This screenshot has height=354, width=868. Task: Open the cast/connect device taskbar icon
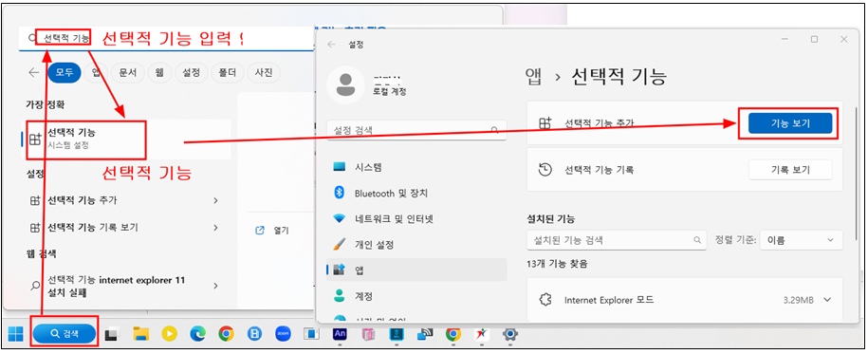click(425, 333)
